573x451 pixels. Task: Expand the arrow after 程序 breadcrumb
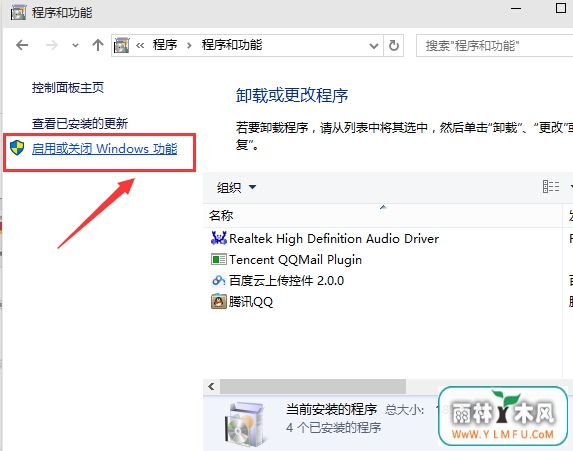[189, 46]
